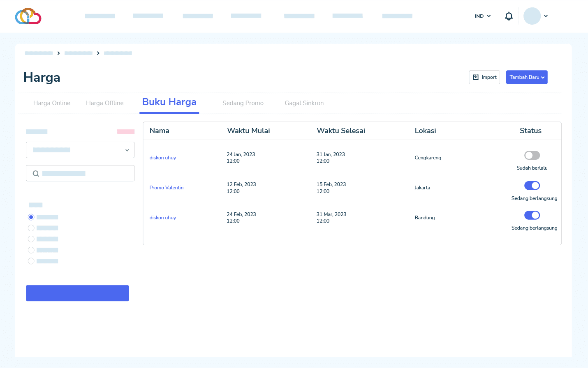This screenshot has width=588, height=368.
Task: Click the first breadcrumb chevron arrow
Action: point(59,53)
